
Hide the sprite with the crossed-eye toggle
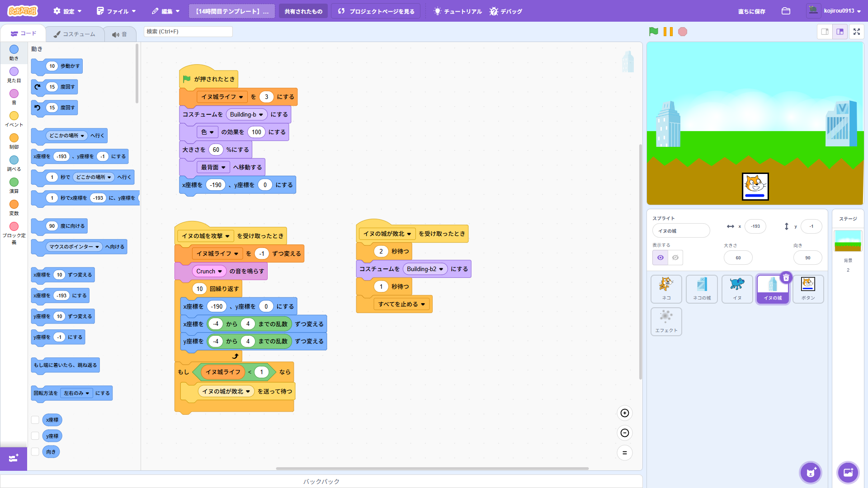pyautogui.click(x=675, y=258)
